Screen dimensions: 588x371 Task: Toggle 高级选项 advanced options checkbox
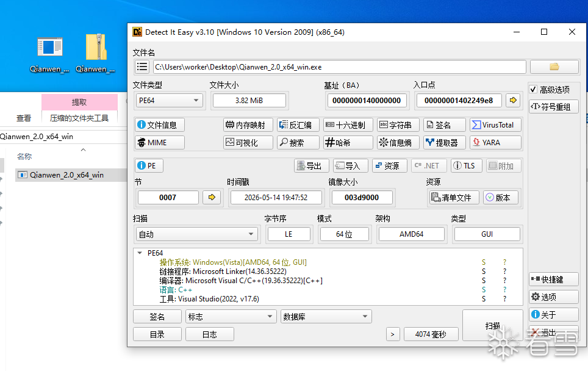[533, 89]
